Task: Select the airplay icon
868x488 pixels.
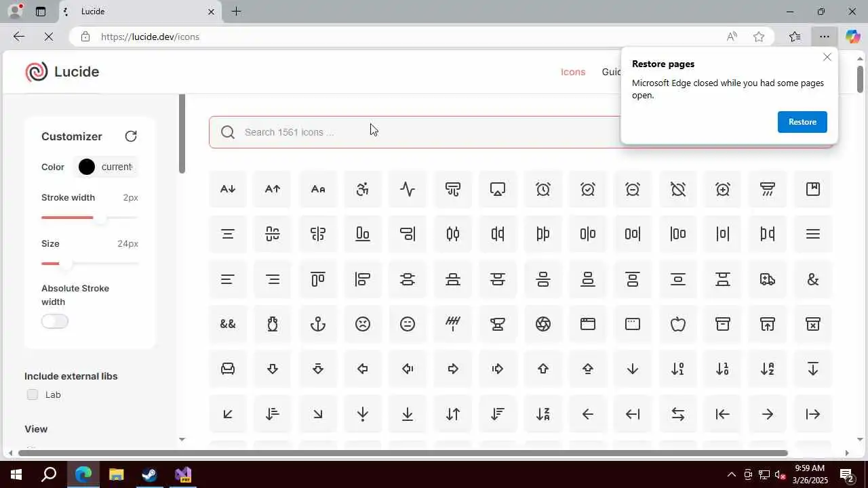Action: tap(498, 189)
